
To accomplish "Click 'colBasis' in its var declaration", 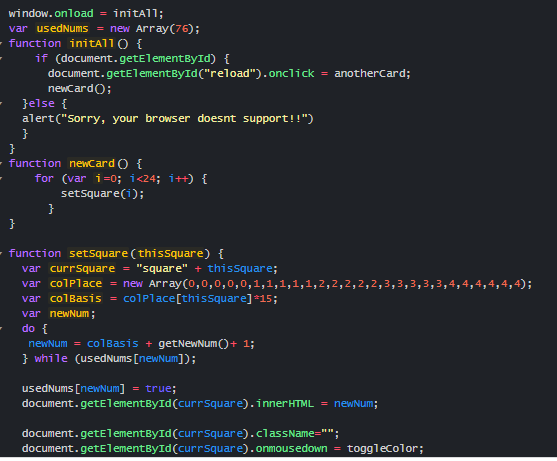I will pos(76,298).
